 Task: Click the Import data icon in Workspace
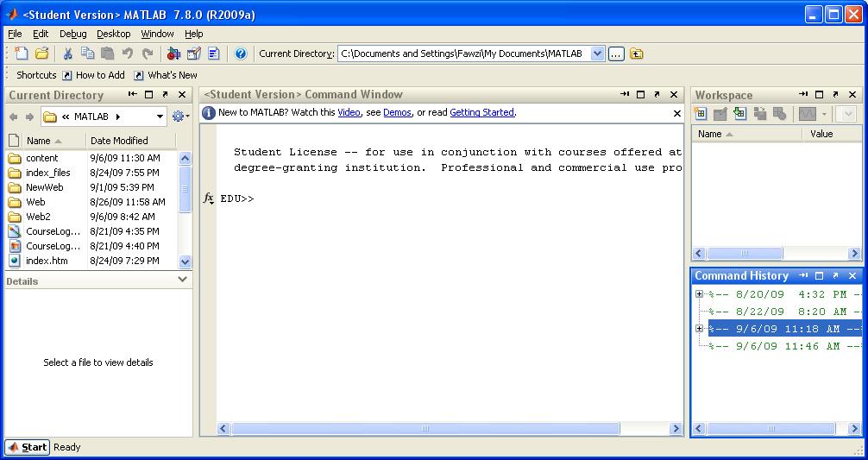coord(739,113)
